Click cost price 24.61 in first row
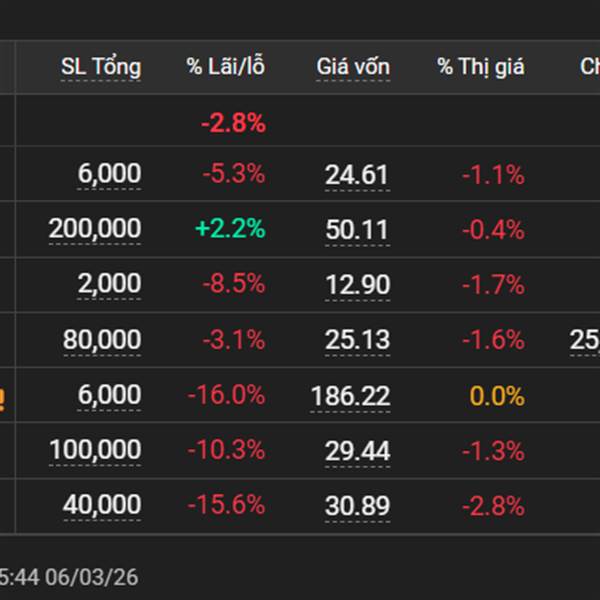The width and height of the screenshot is (600, 600). coord(356,175)
